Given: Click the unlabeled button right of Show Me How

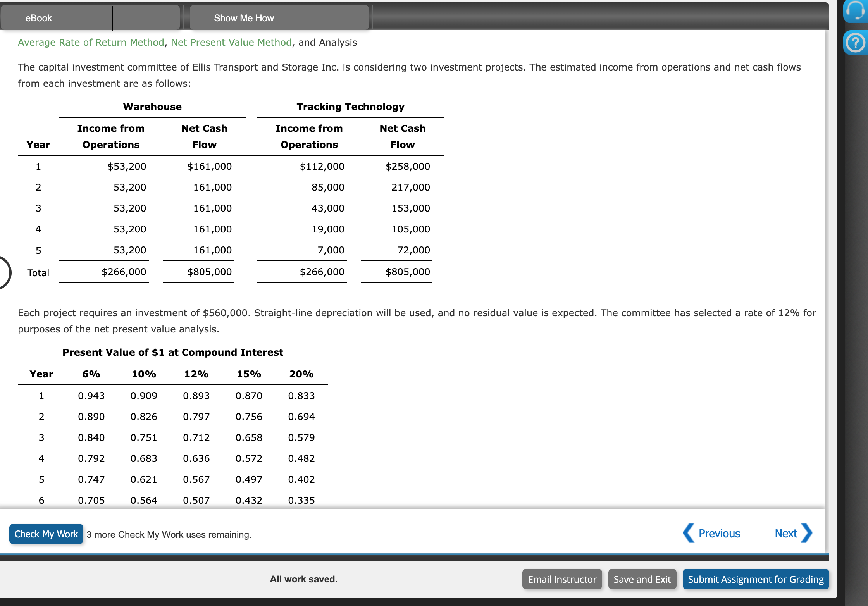Looking at the screenshot, I should 334,18.
